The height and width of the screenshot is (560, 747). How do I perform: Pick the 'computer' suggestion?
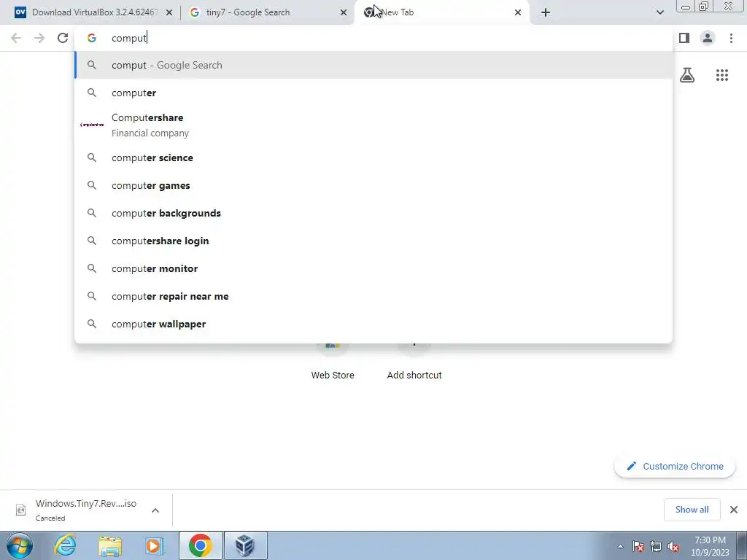tap(373, 93)
